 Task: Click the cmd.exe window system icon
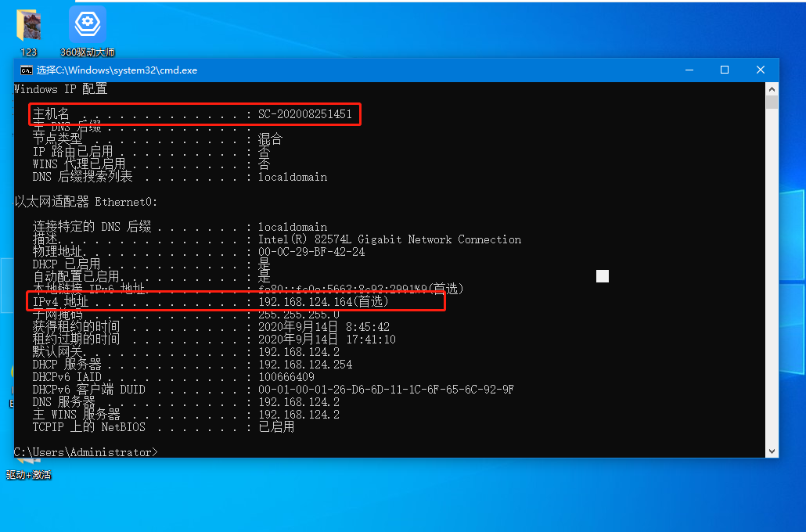point(26,70)
